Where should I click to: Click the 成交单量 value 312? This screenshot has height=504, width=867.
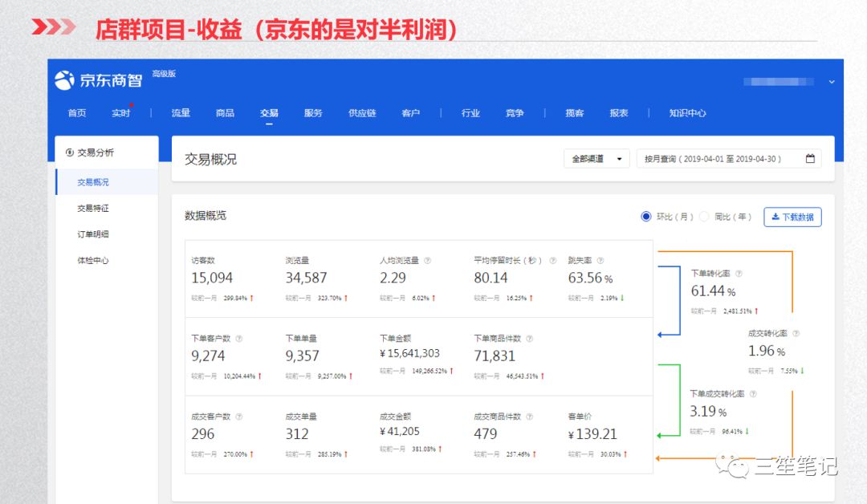click(x=297, y=434)
